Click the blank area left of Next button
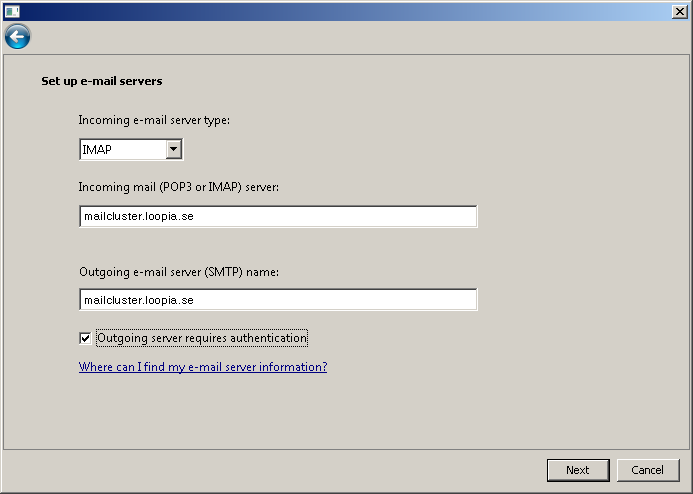693x494 pixels. pos(274,471)
